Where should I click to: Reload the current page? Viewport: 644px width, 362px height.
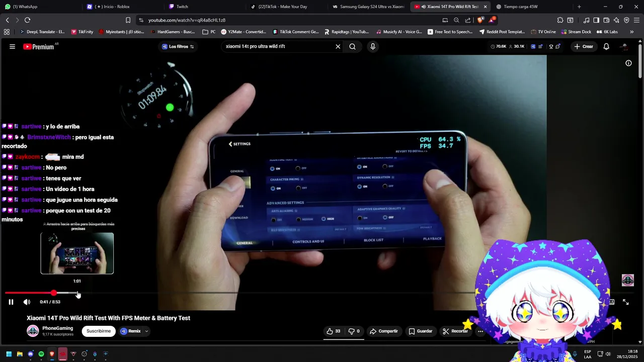click(x=27, y=20)
